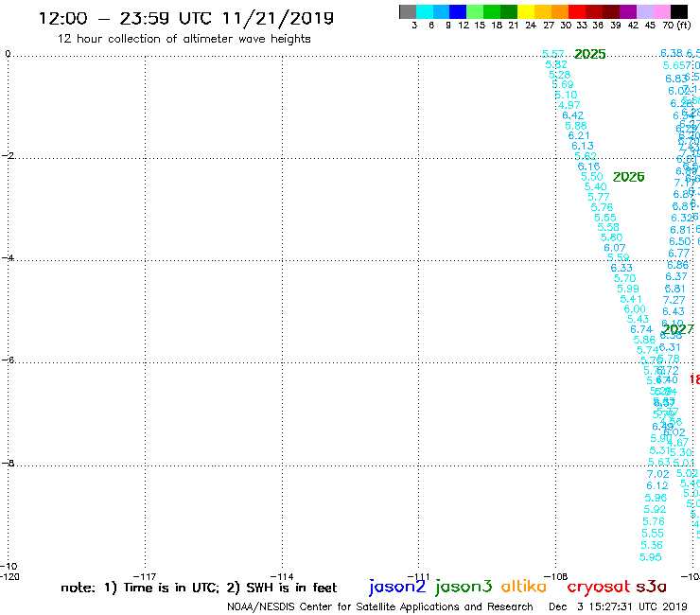Click the wave height value 6.00
Image resolution: width=700 pixels, height=615 pixels.
coord(635,309)
